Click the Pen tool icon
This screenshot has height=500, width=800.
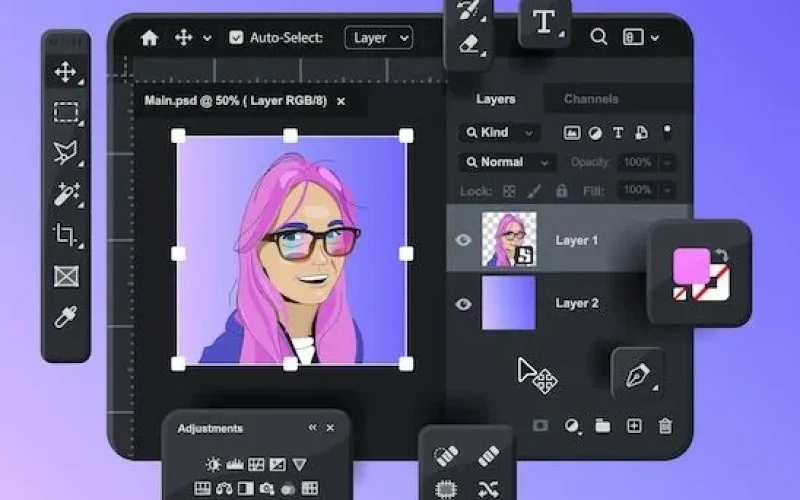pyautogui.click(x=637, y=374)
